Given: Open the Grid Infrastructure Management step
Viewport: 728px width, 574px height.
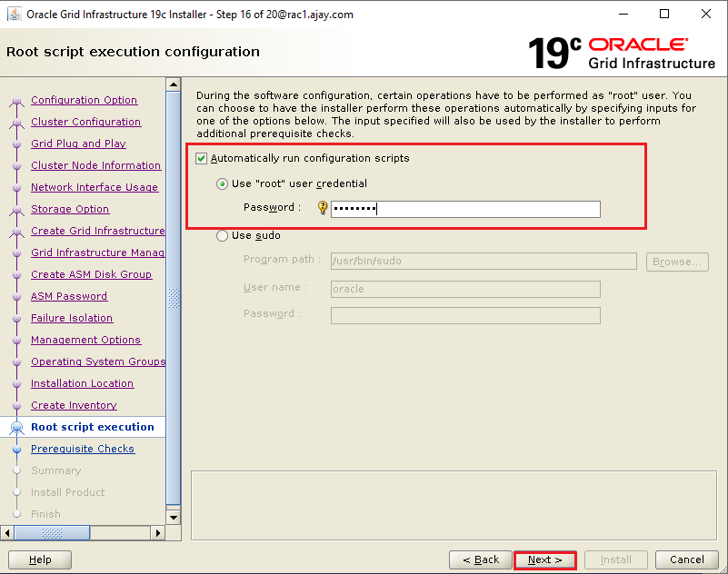Looking at the screenshot, I should [x=98, y=252].
